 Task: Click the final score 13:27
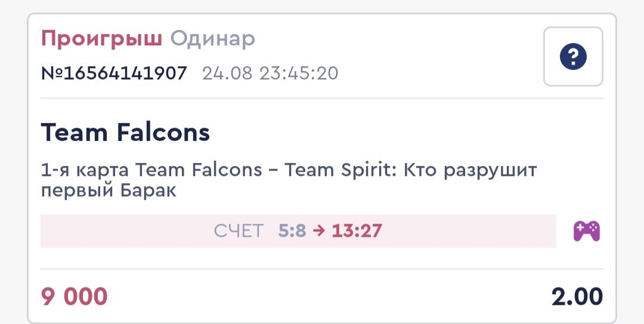(x=357, y=231)
